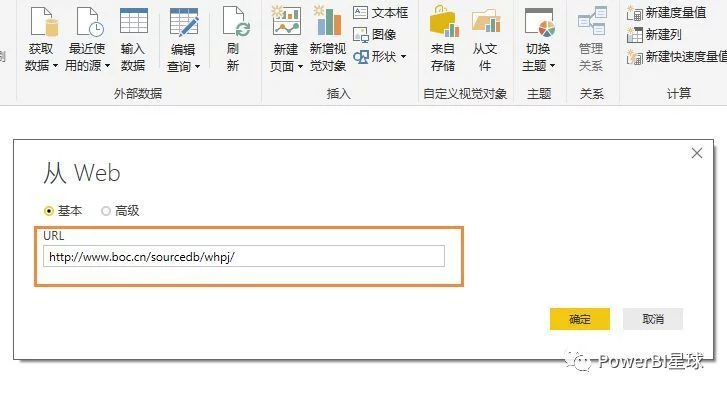Insert a 文本框 text box
The height and width of the screenshot is (393, 727).
pos(380,13)
